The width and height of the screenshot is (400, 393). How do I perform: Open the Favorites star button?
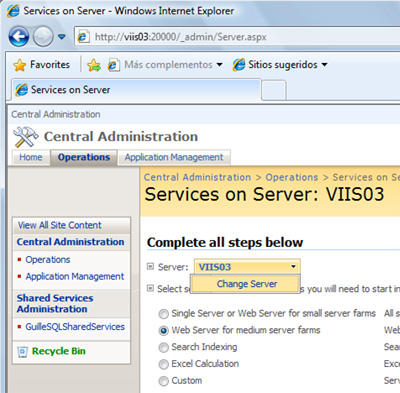42,65
